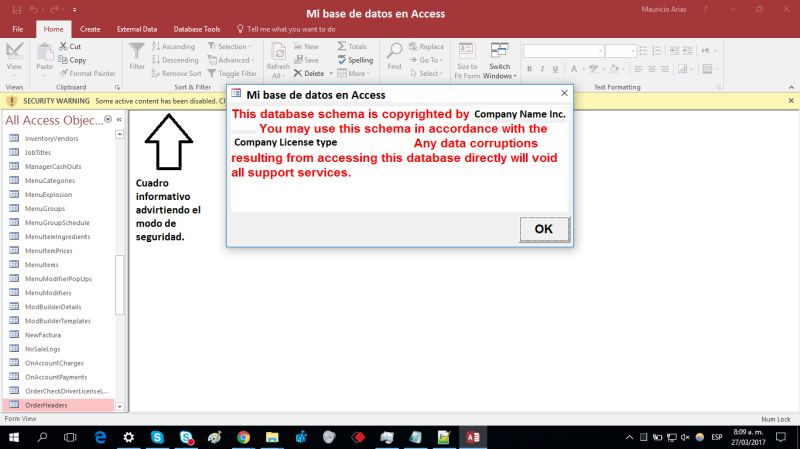Click the Replace command
800x449 pixels.
tap(427, 46)
